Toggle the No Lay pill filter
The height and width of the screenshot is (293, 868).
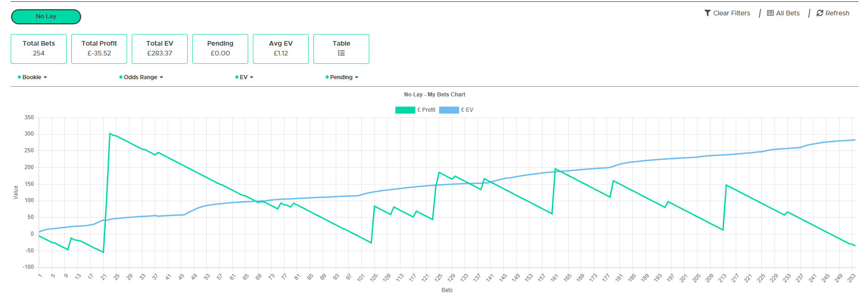tap(46, 16)
